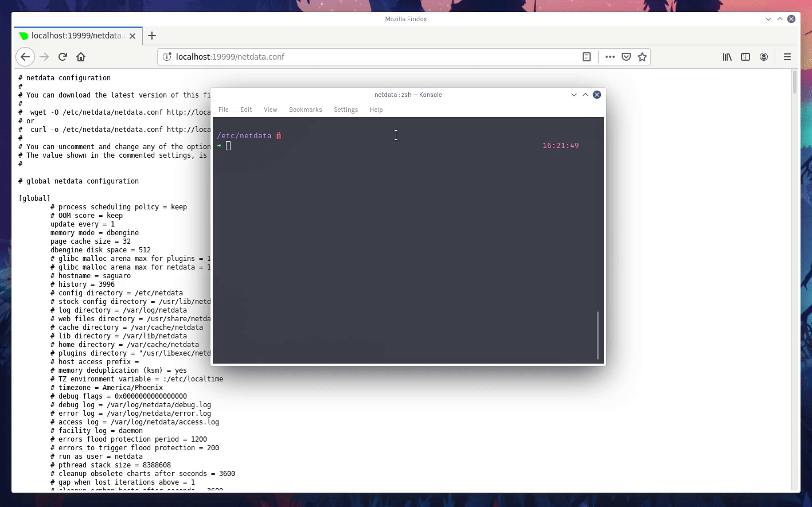
Task: Click '# facility log = daemon' line
Action: coord(97,431)
